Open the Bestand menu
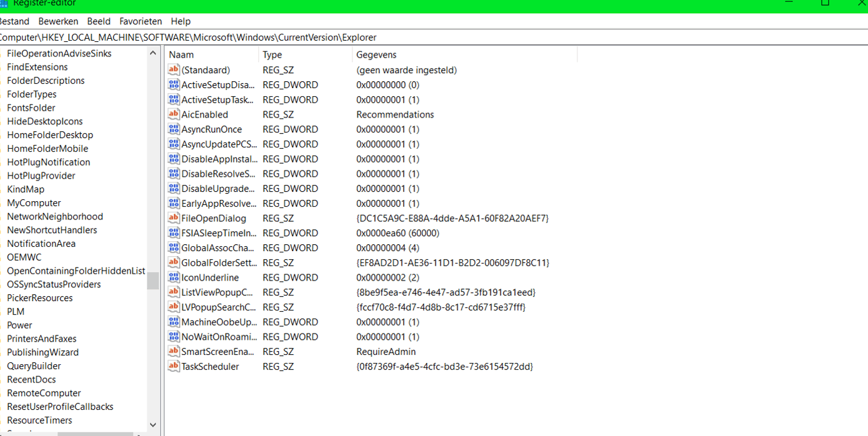 tap(14, 21)
